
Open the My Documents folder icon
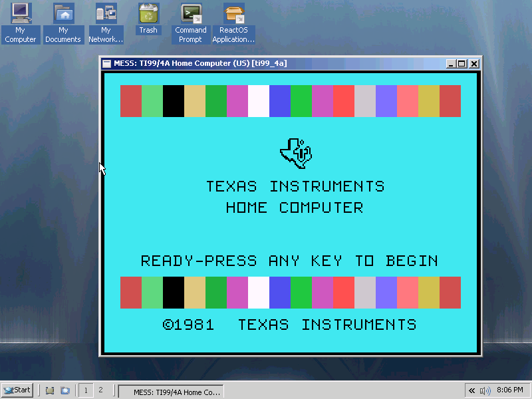click(63, 14)
